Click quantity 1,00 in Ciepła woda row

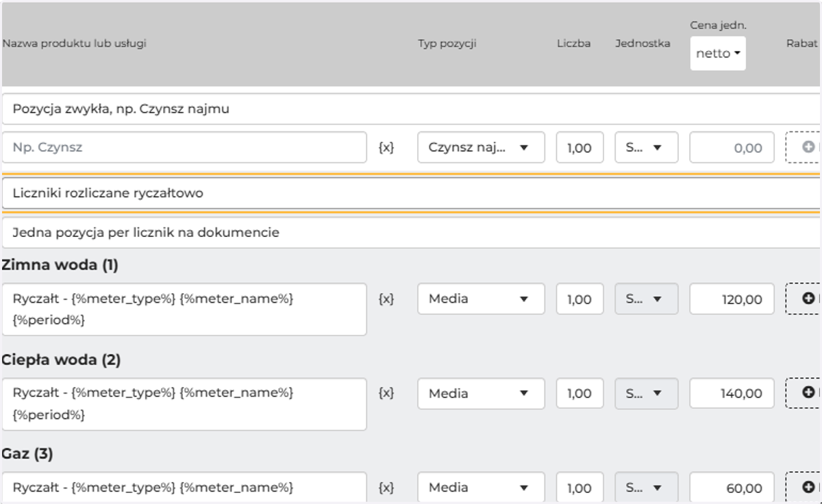pyautogui.click(x=580, y=393)
